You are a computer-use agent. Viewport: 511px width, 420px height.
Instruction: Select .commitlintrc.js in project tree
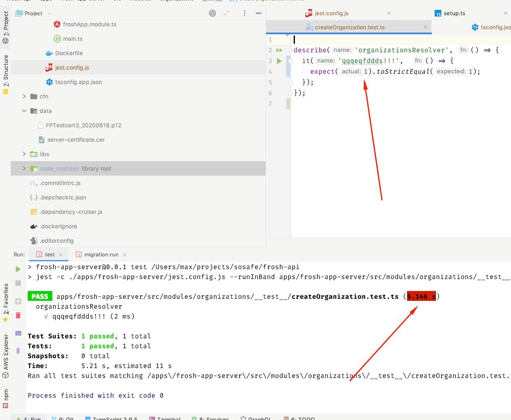coord(55,183)
